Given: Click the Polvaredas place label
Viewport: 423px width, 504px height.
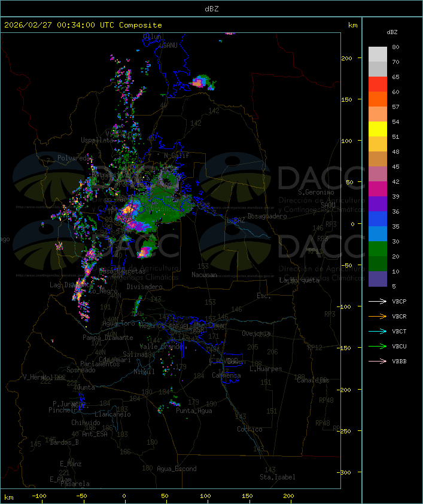Looking at the screenshot, I should tap(75, 158).
